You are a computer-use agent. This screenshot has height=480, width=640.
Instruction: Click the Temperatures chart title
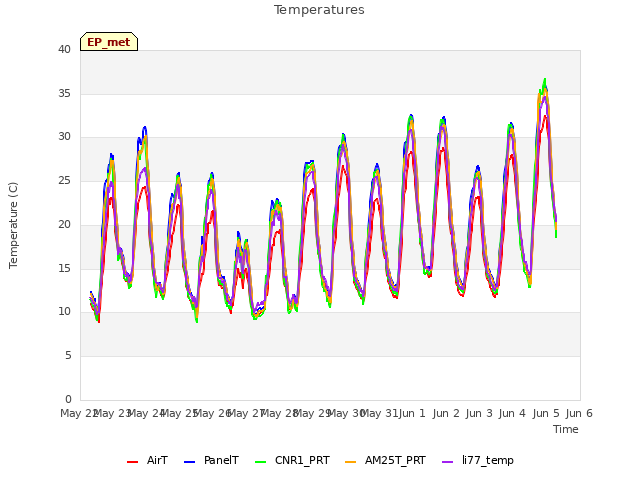click(x=319, y=10)
